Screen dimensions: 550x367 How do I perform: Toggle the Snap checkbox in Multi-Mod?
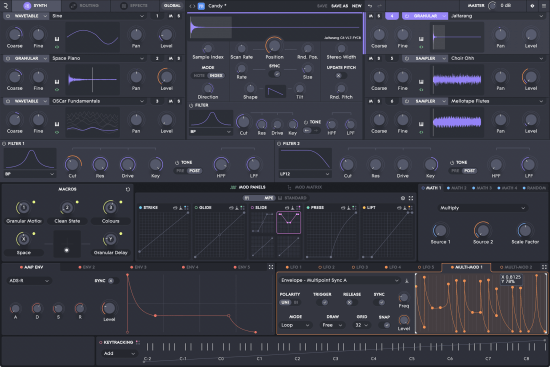(x=385, y=325)
